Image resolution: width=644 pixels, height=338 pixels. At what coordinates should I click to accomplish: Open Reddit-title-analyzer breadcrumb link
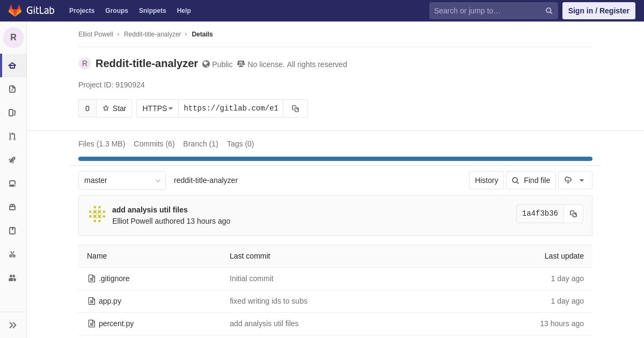coord(152,34)
